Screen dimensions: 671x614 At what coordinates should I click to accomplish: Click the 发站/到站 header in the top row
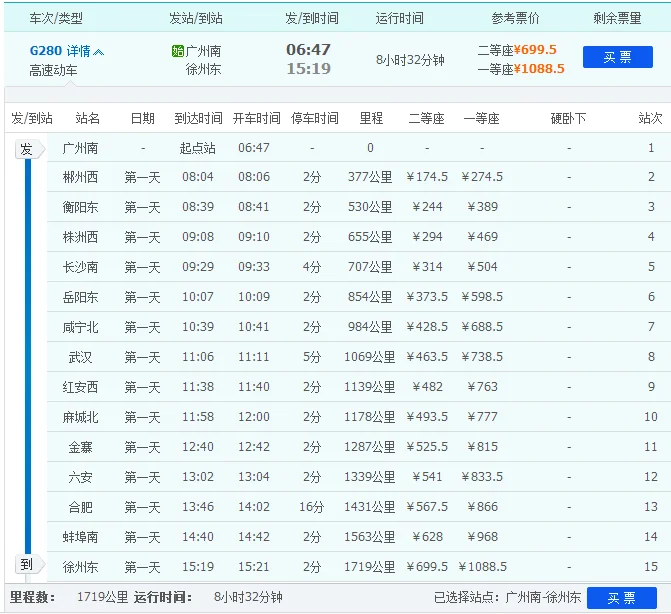click(196, 18)
